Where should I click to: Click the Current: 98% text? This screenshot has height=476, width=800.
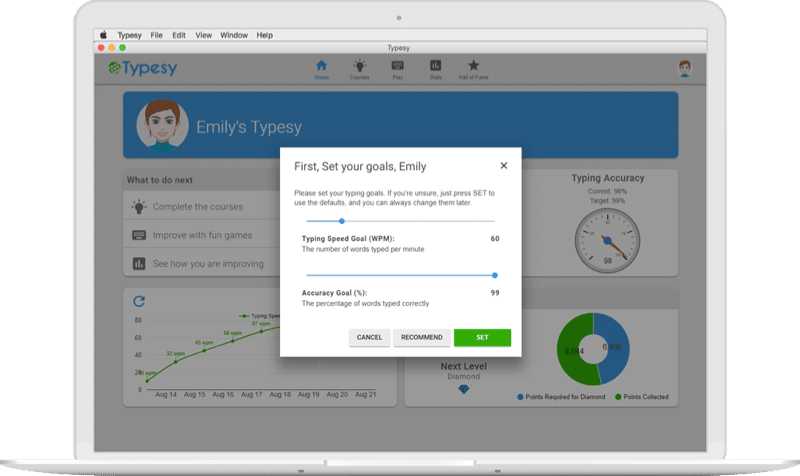(607, 191)
